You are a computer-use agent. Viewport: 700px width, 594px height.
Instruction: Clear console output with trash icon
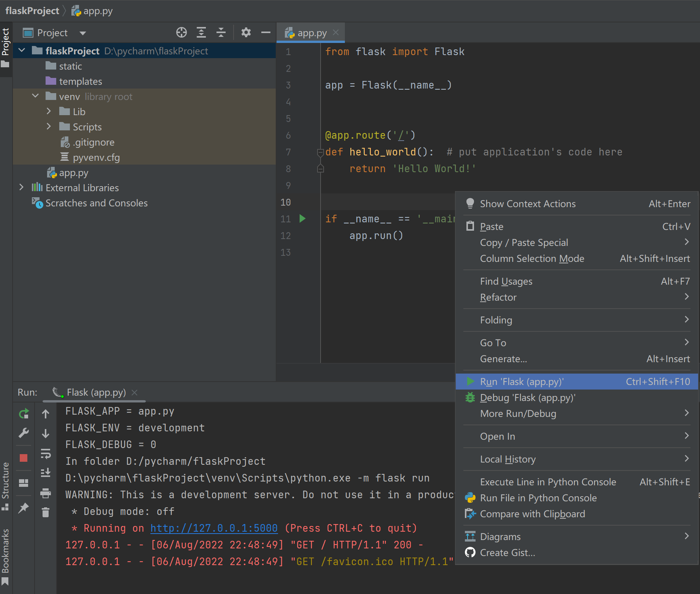pos(46,512)
